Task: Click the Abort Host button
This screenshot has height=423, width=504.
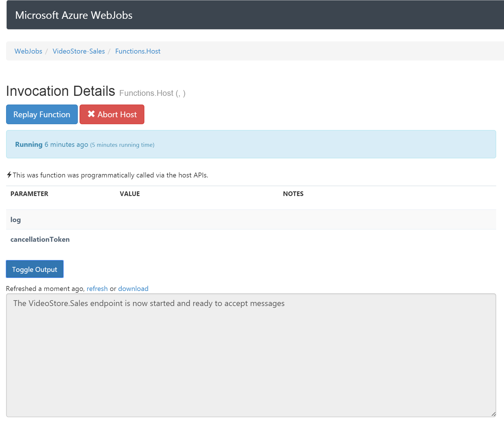Action: (112, 114)
